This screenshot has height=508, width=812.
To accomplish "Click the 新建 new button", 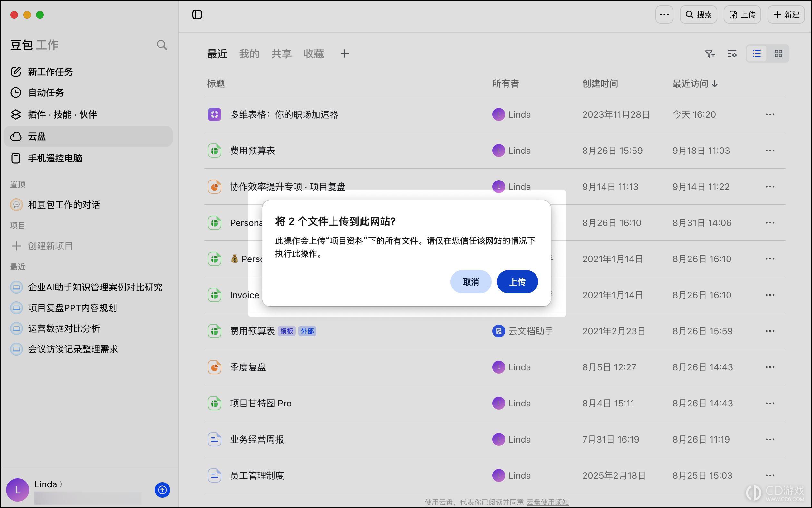I will tap(786, 15).
